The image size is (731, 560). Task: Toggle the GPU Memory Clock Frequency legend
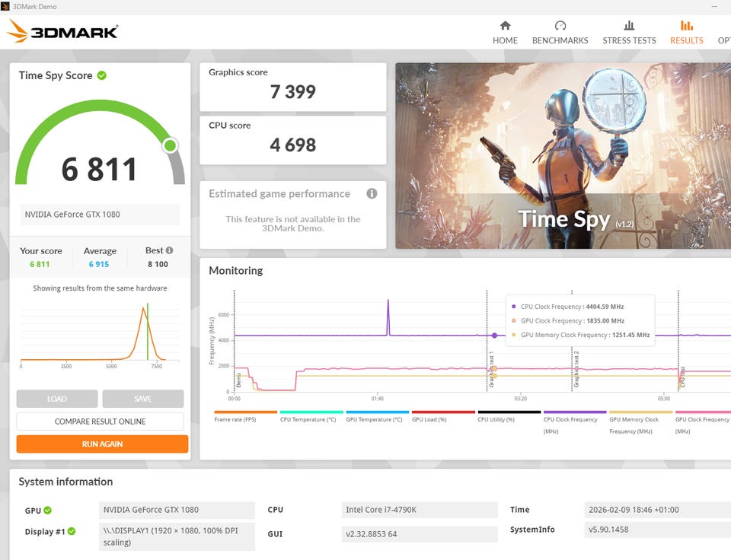click(x=641, y=422)
